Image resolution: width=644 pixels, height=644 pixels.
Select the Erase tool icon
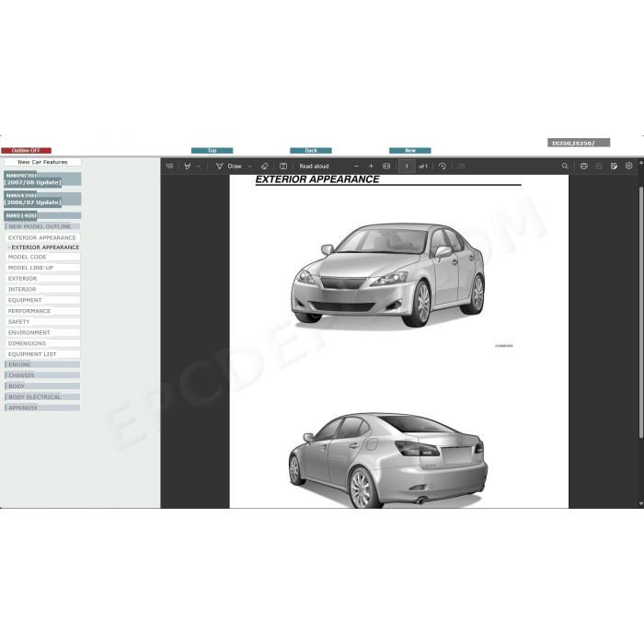(x=265, y=166)
